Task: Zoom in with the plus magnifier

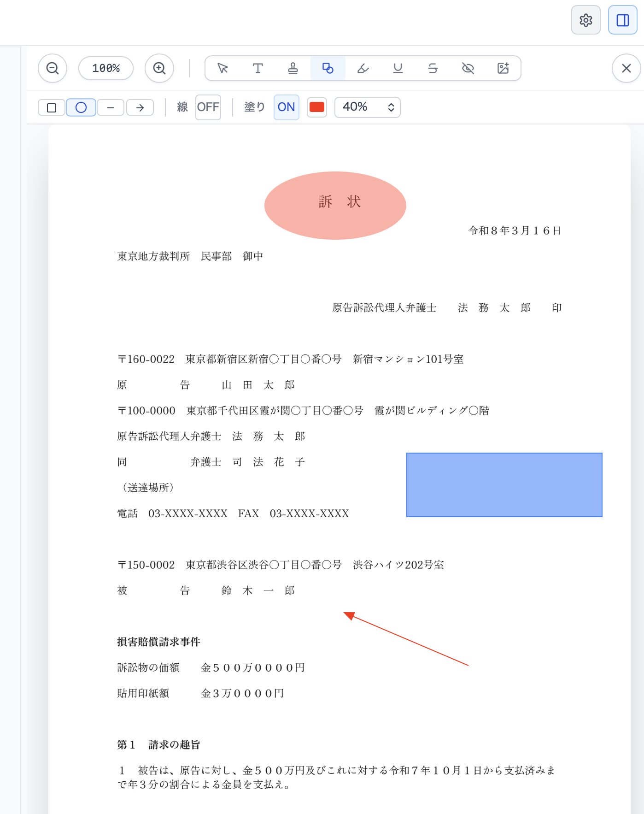Action: click(x=159, y=68)
